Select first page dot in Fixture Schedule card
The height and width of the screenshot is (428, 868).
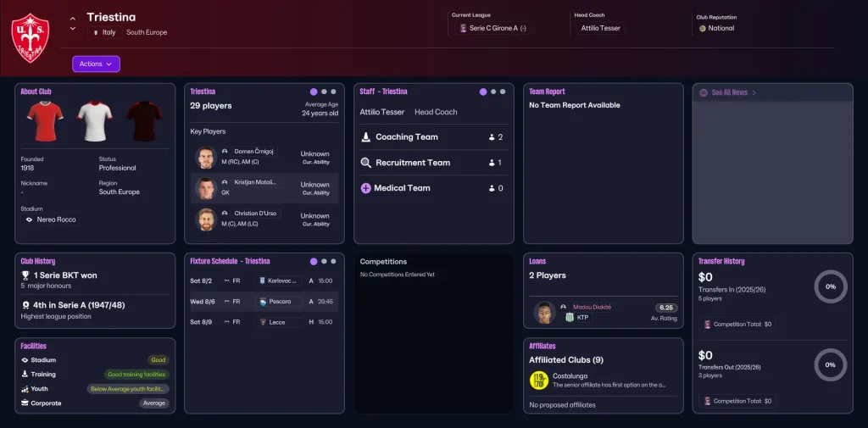tap(314, 261)
